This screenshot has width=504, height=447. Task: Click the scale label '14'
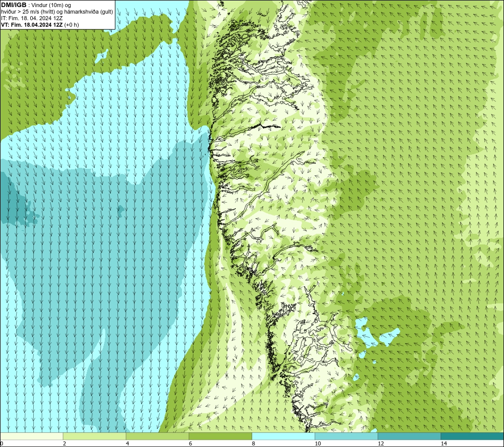(x=444, y=444)
